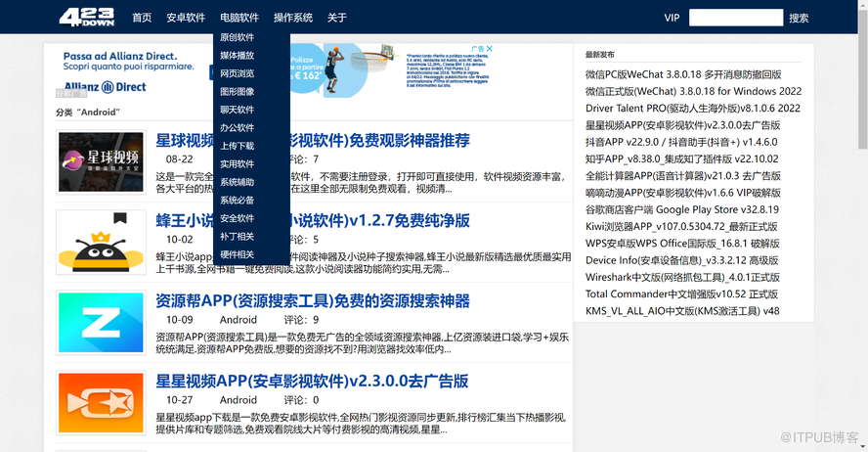The width and height of the screenshot is (868, 452).
Task: Focus the search input field
Action: point(736,18)
